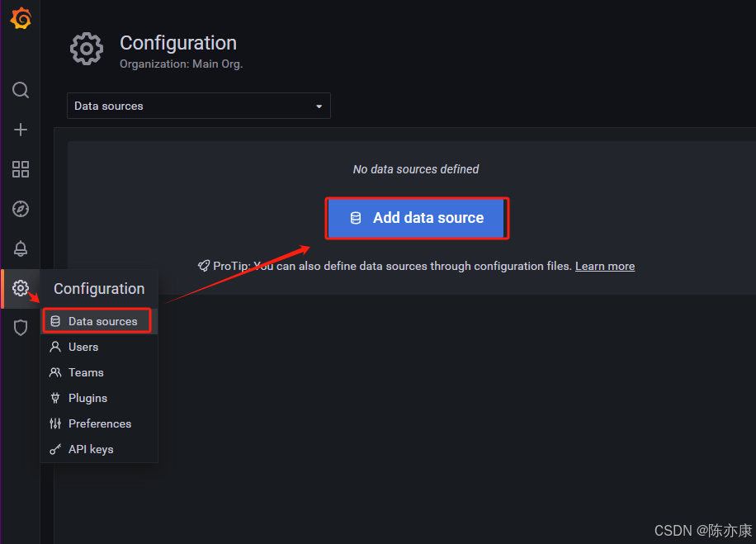Select Users in Configuration menu
Image resolution: width=756 pixels, height=544 pixels.
(x=99, y=347)
